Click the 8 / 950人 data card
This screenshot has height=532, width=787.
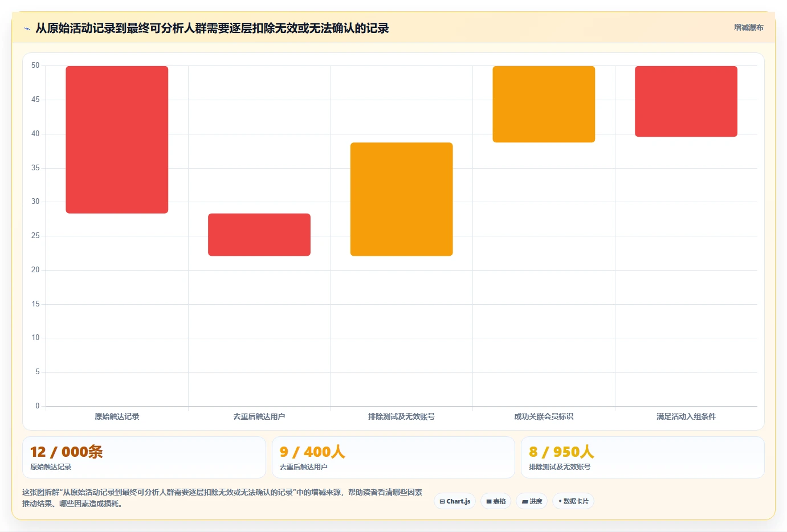643,457
